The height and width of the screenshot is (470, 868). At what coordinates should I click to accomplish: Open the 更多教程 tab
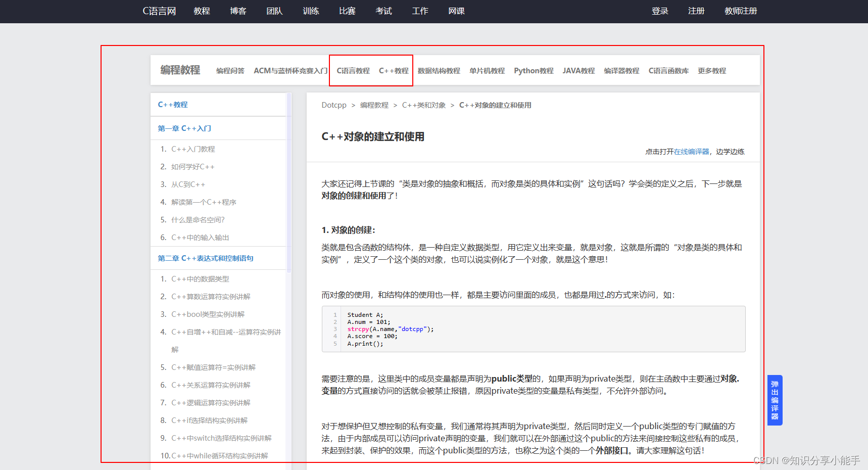click(x=712, y=71)
